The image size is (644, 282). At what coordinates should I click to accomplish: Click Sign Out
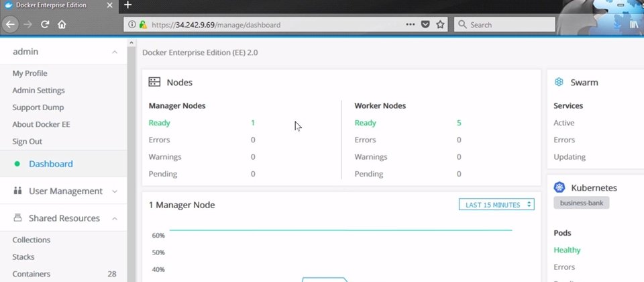[x=27, y=142]
